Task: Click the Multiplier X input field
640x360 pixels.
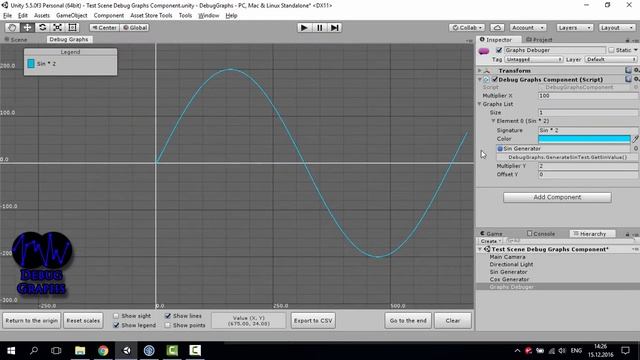Action: pyautogui.click(x=588, y=96)
